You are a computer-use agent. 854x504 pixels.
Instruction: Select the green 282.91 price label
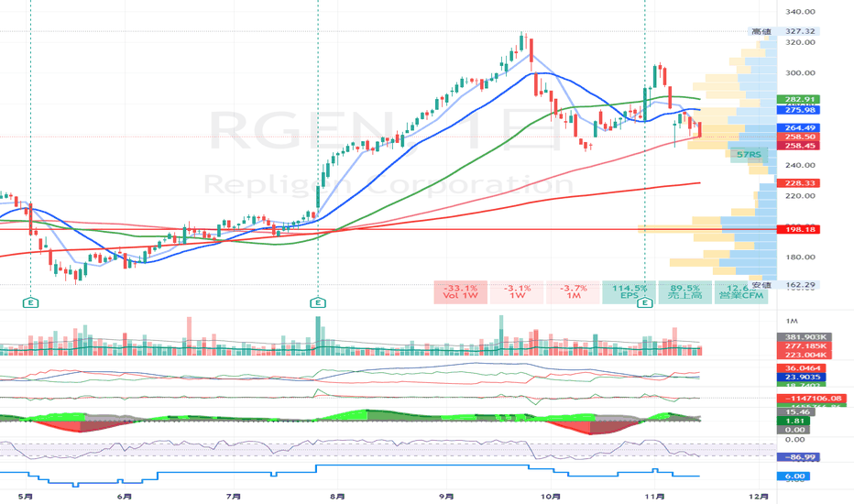click(x=799, y=100)
